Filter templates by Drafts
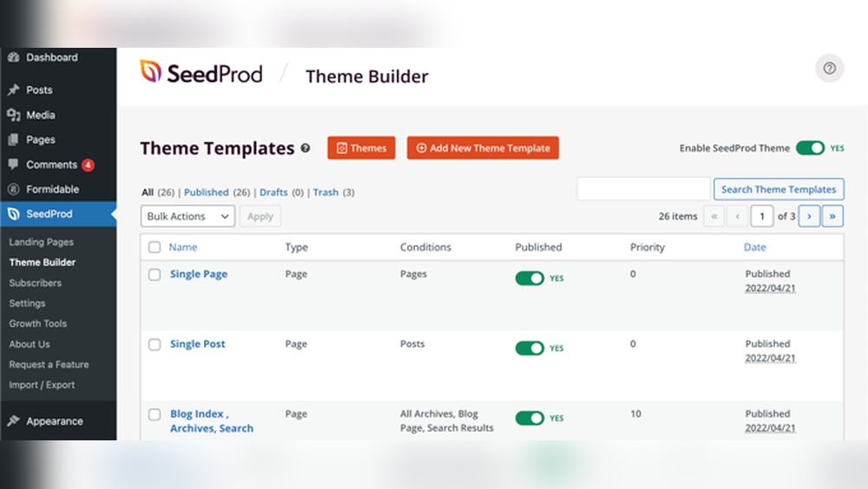 (273, 192)
